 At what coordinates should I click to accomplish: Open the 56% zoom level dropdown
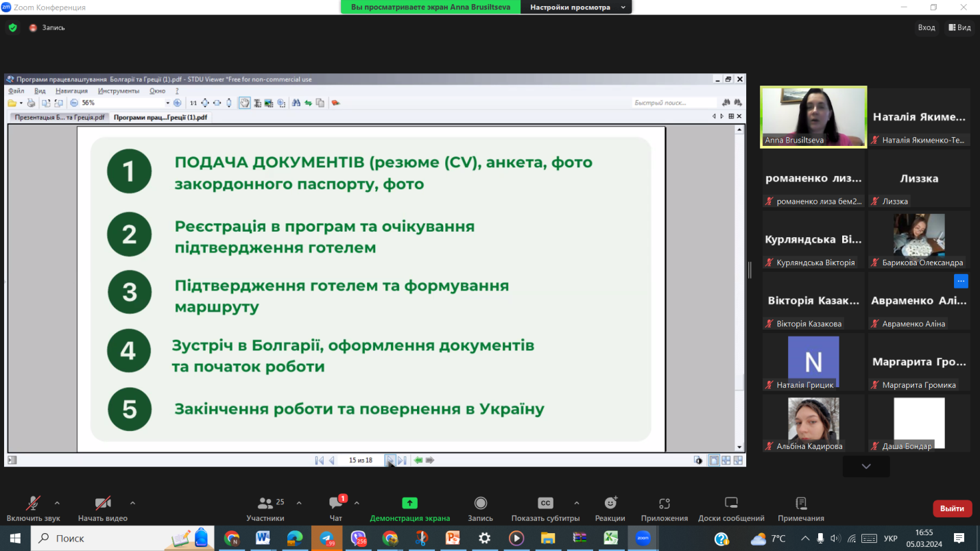pyautogui.click(x=167, y=103)
